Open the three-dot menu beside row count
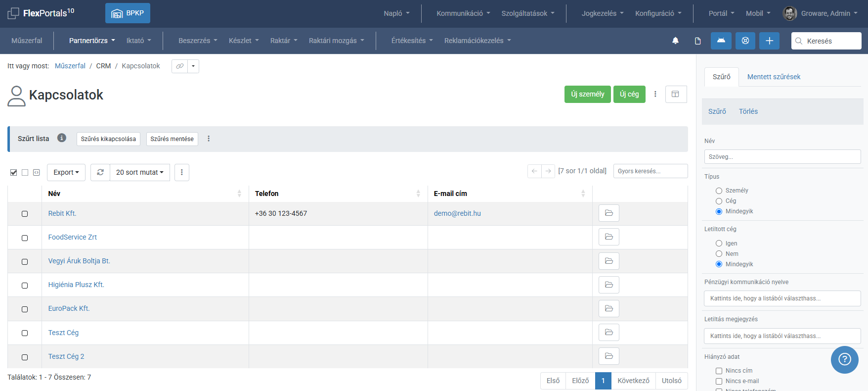The height and width of the screenshot is (391, 868). coord(182,172)
